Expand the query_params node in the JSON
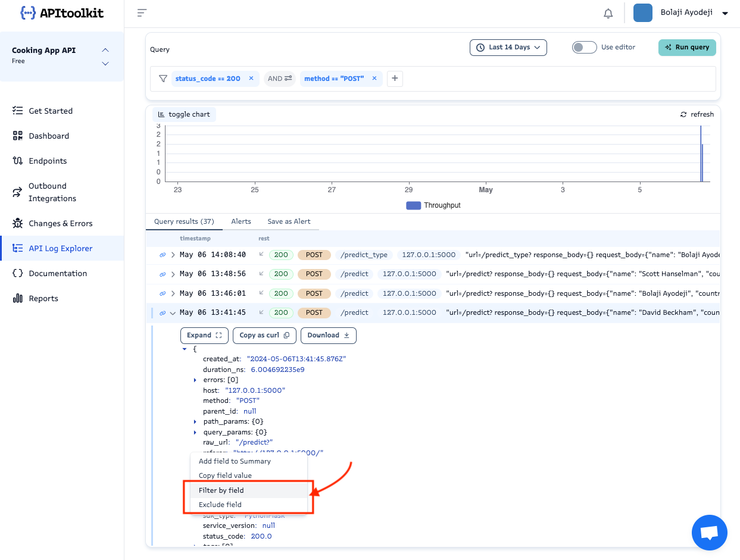 click(195, 431)
